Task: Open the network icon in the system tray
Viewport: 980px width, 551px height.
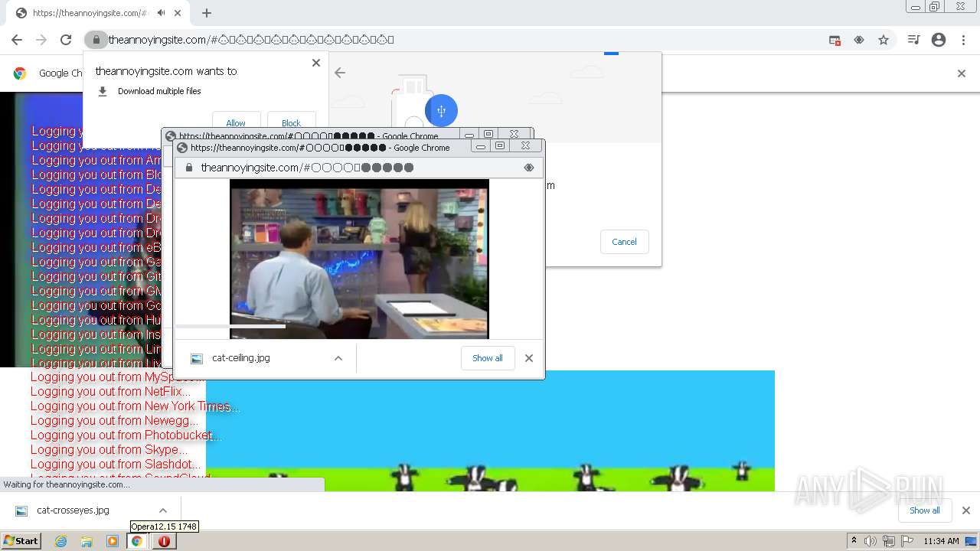Action: coord(889,541)
